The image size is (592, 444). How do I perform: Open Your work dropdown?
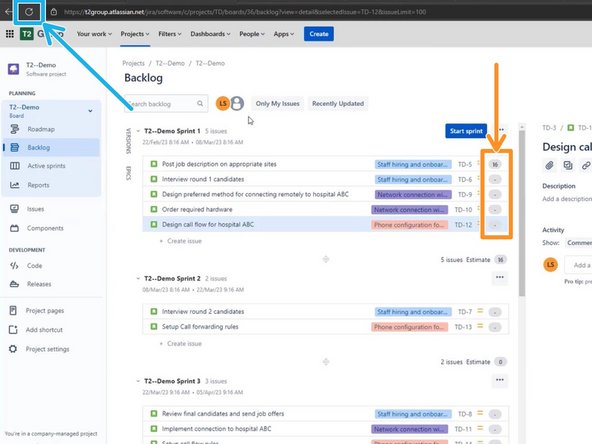click(x=94, y=34)
